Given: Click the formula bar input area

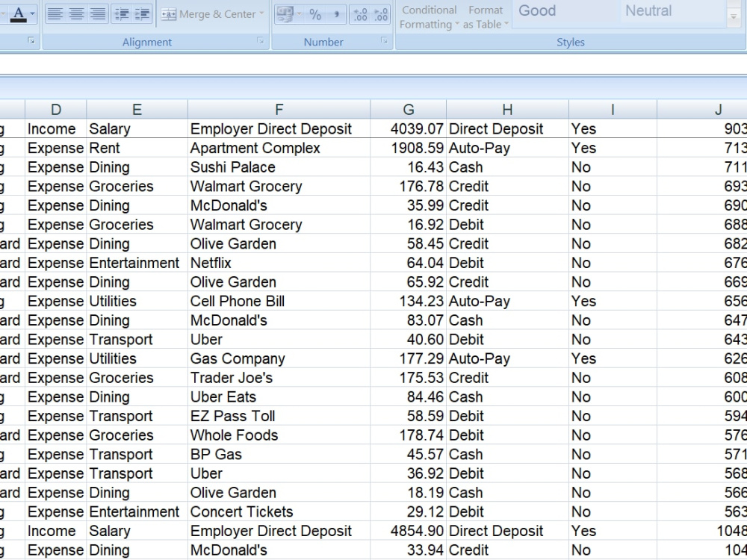Looking at the screenshot, I should tap(373, 65).
